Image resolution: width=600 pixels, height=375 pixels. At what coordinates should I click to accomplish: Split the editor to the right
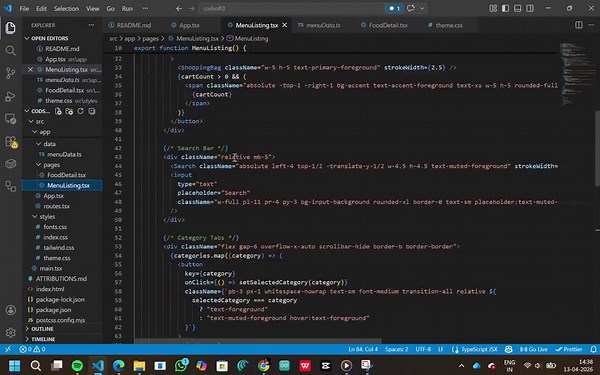tap(579, 25)
